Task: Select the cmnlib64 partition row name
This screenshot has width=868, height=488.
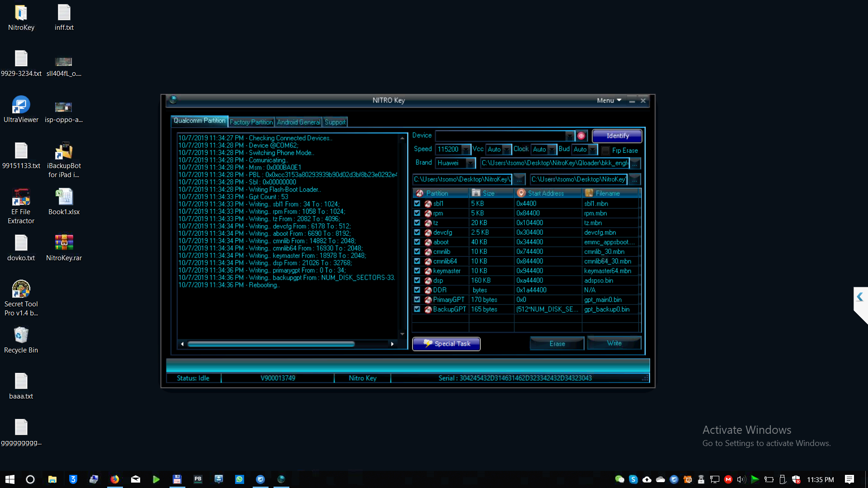Action: [x=445, y=261]
